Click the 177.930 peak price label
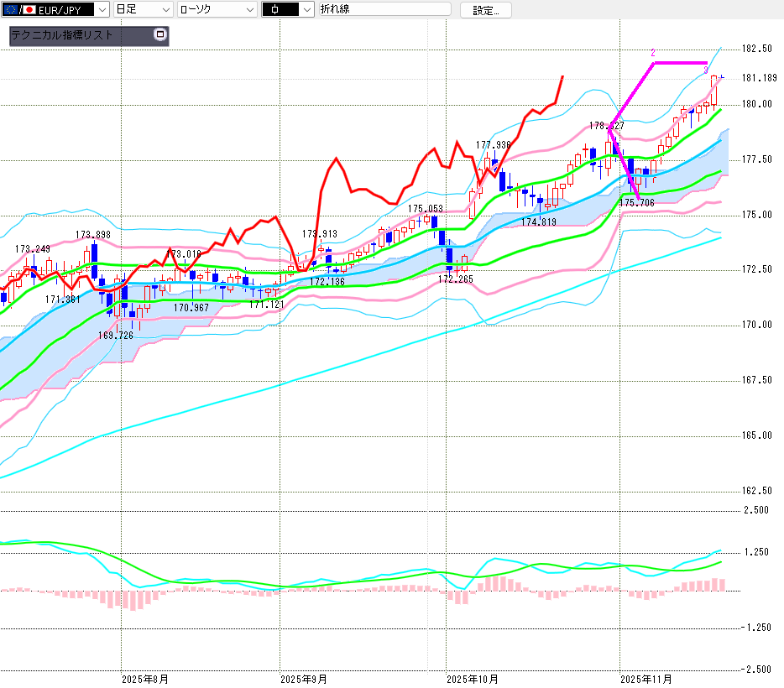784x688 pixels. tap(494, 145)
